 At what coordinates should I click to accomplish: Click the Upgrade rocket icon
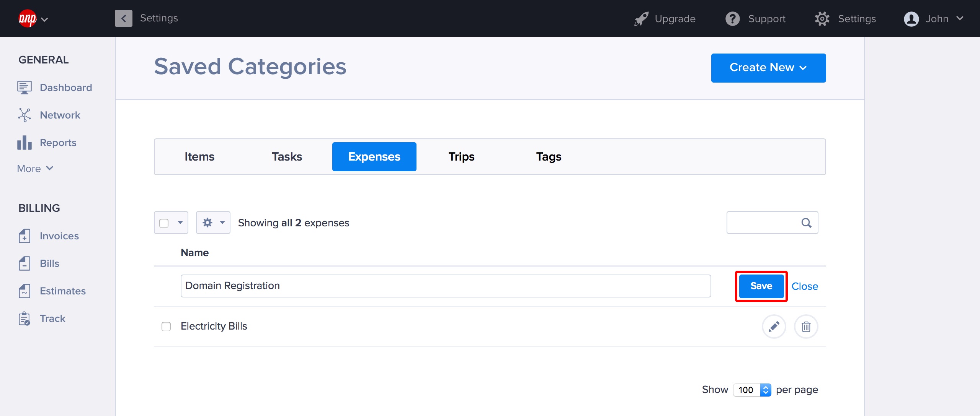(x=641, y=19)
